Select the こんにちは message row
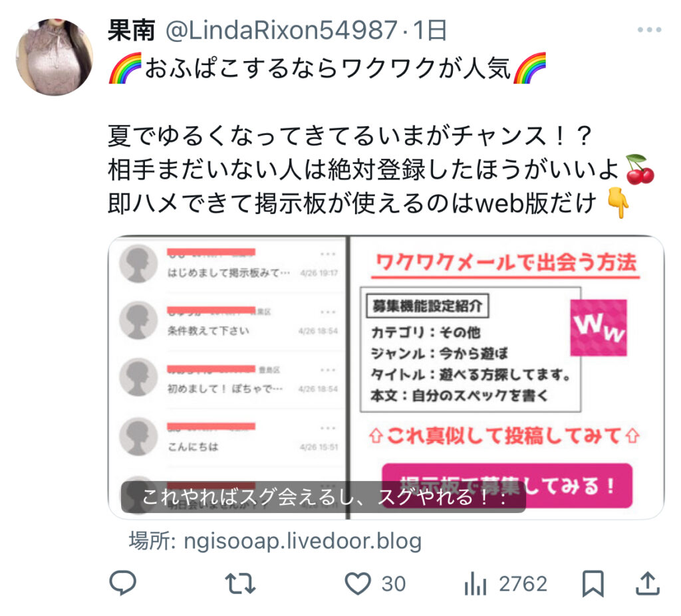This screenshot has height=616, width=681. tap(229, 437)
